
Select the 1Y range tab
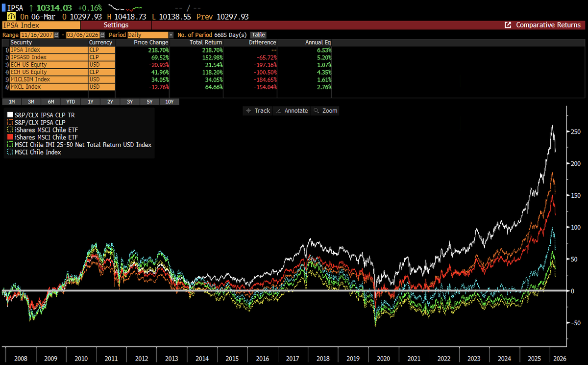(x=90, y=102)
